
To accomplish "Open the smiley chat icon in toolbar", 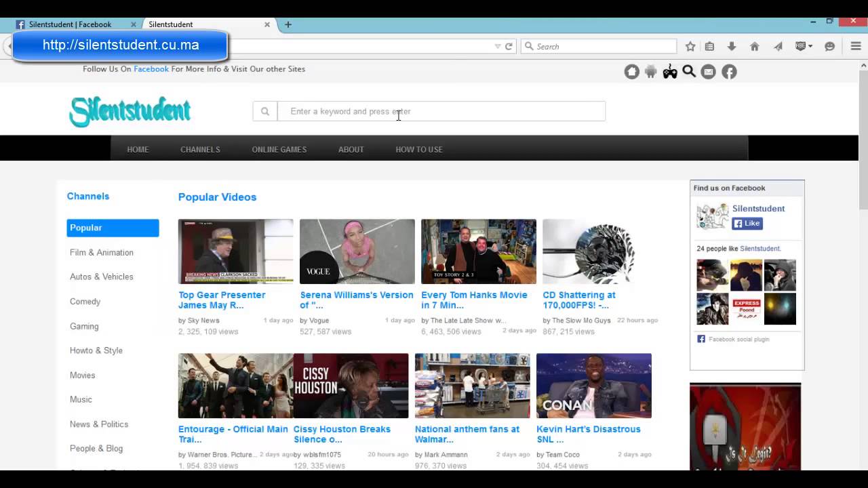I will [829, 47].
